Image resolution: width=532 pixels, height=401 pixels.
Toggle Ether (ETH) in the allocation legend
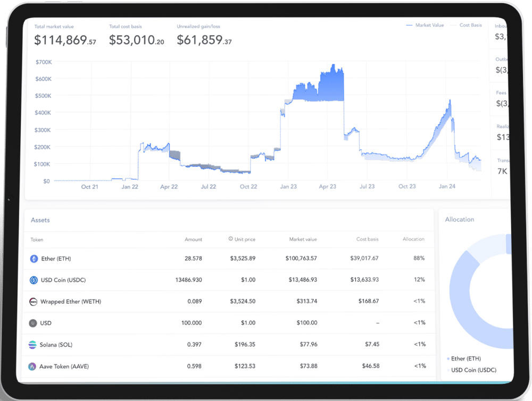pyautogui.click(x=465, y=359)
